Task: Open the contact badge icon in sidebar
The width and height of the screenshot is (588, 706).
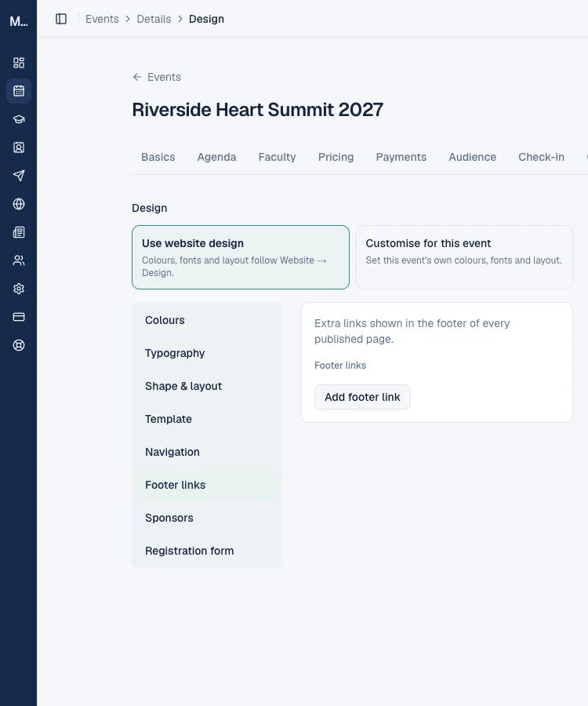Action: 19,147
